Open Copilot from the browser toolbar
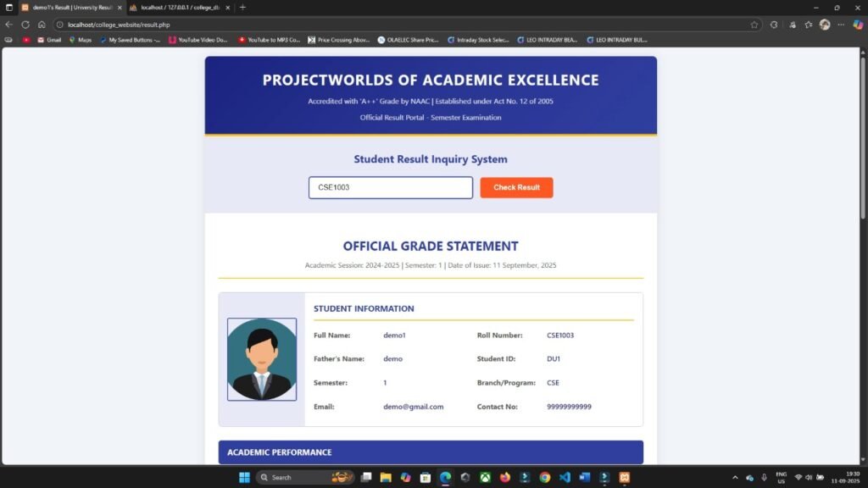 coord(857,25)
